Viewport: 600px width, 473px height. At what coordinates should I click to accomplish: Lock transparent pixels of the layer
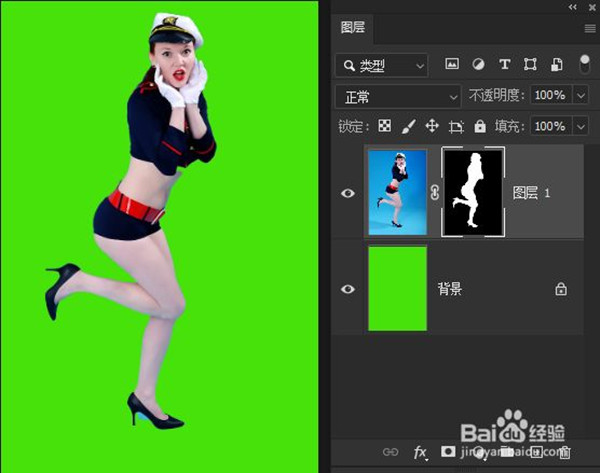pyautogui.click(x=384, y=127)
